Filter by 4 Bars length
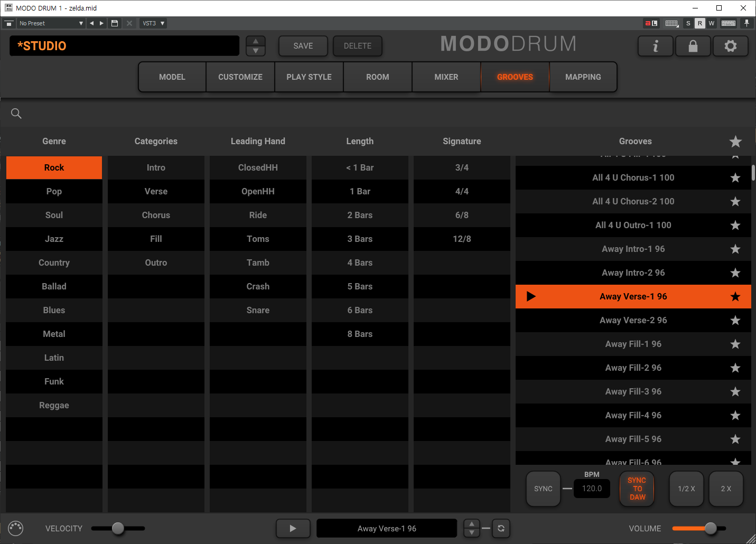This screenshot has height=544, width=756. [x=360, y=262]
